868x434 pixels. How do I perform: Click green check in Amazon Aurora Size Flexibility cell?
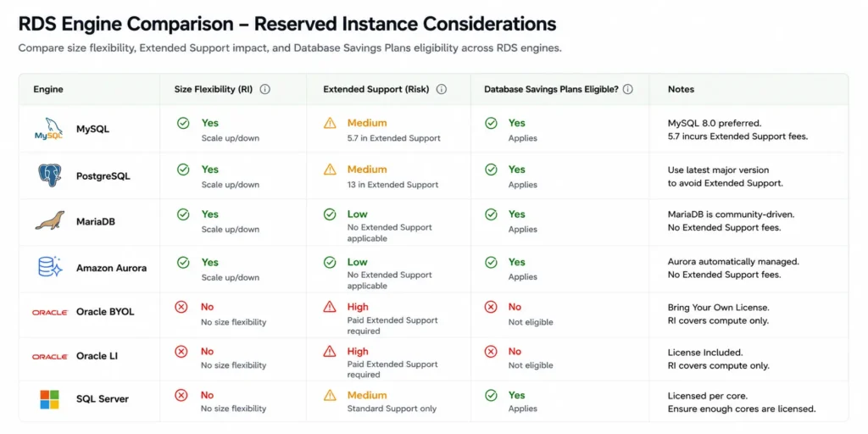pyautogui.click(x=183, y=263)
